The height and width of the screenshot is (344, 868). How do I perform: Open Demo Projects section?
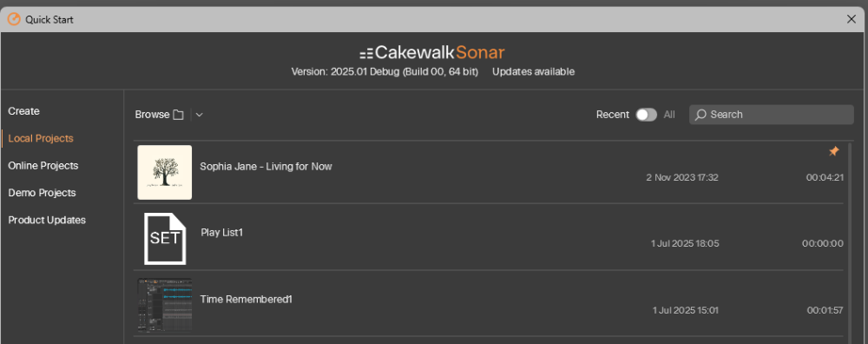point(42,193)
